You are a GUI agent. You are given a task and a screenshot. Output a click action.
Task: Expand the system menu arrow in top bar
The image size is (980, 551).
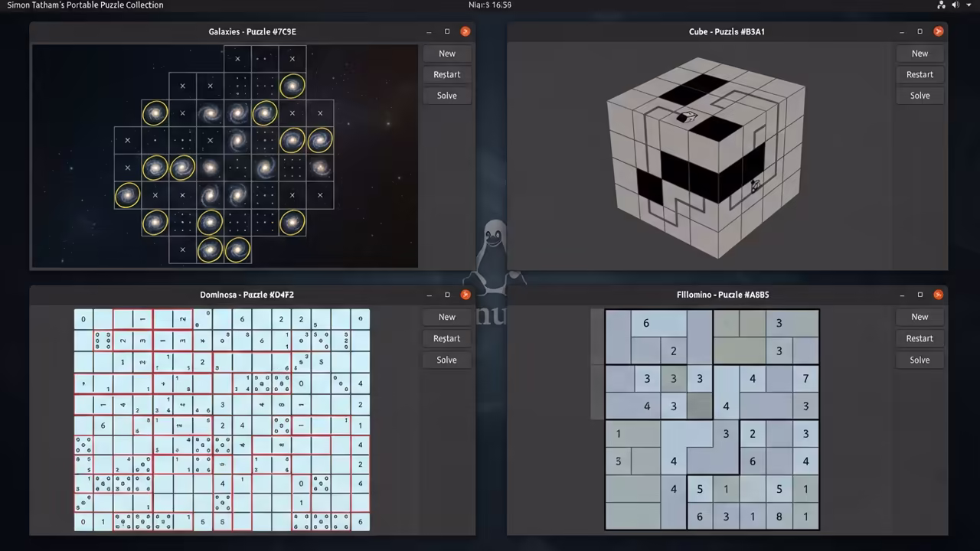click(969, 5)
